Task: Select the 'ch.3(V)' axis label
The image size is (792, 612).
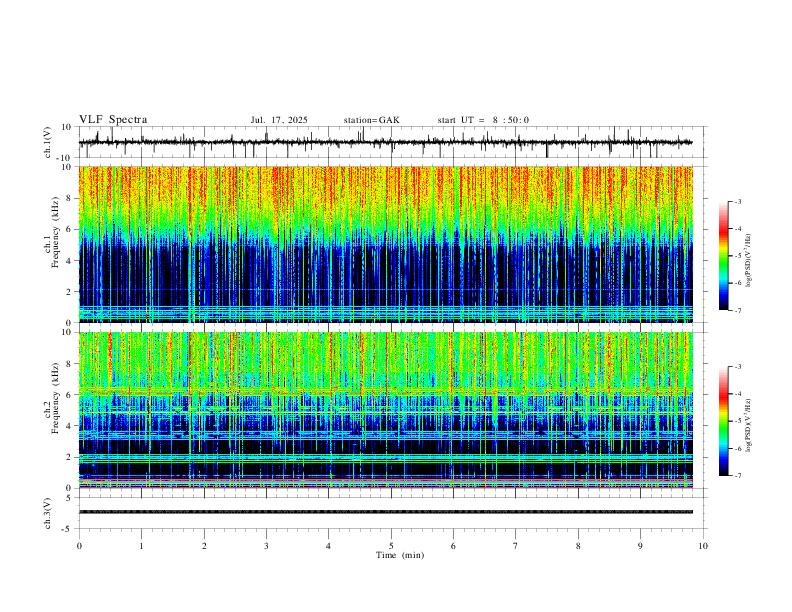Action: point(48,513)
